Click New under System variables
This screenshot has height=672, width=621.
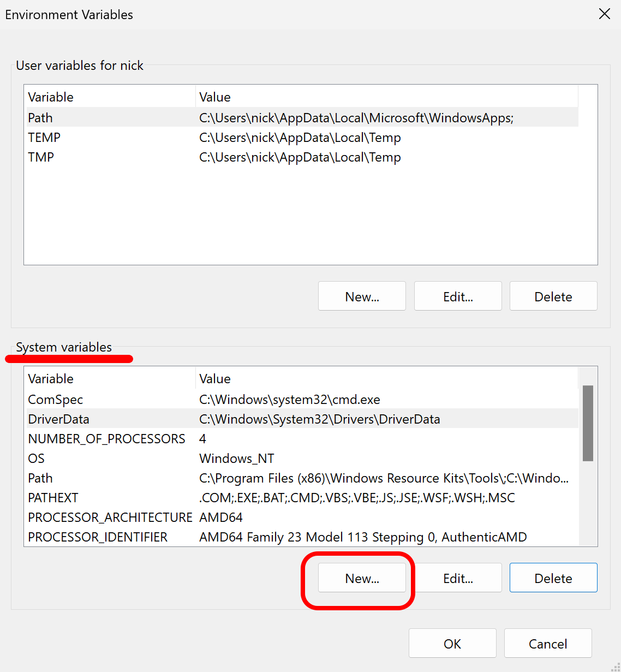pos(362,578)
